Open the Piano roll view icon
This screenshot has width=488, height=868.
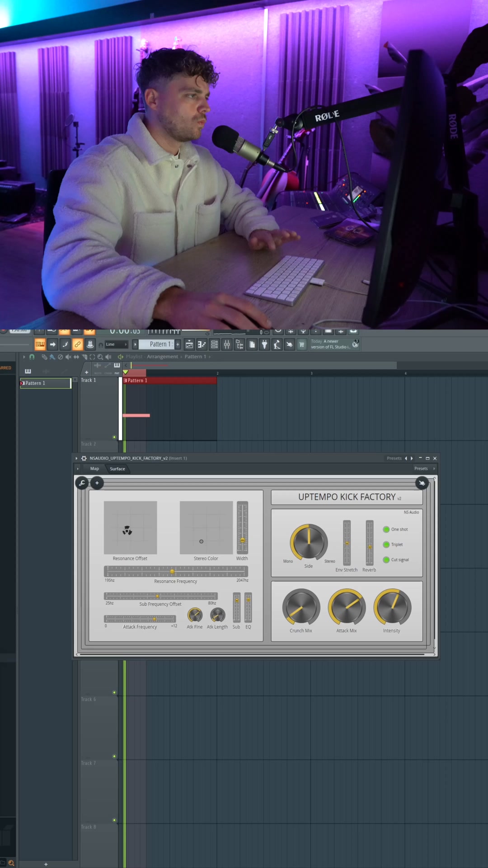pyautogui.click(x=202, y=344)
